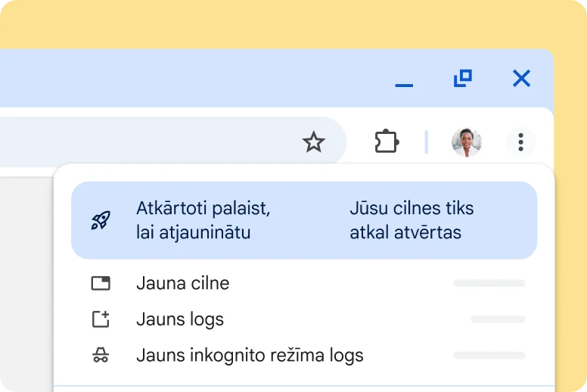Open the three-dot Chrome menu

[520, 142]
